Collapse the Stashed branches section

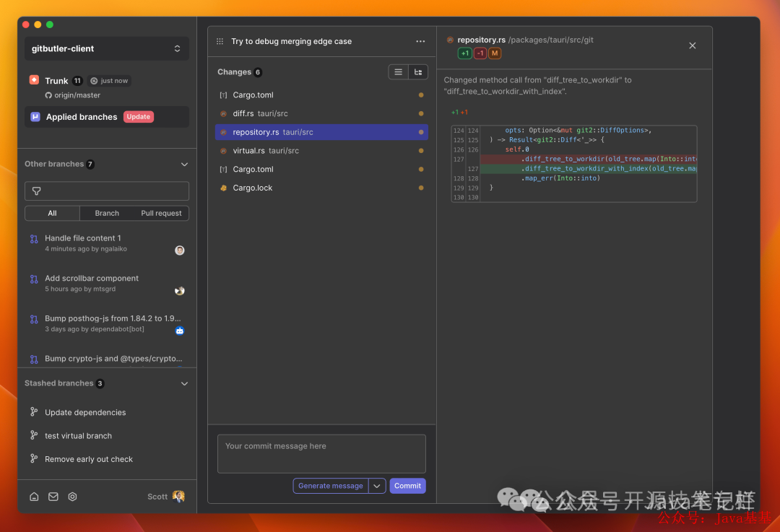pos(185,383)
